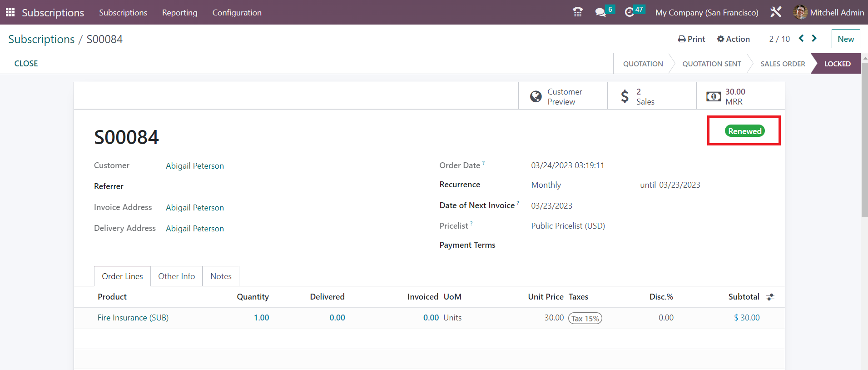This screenshot has width=868, height=370.
Task: Select the Order Lines tab
Action: [122, 276]
